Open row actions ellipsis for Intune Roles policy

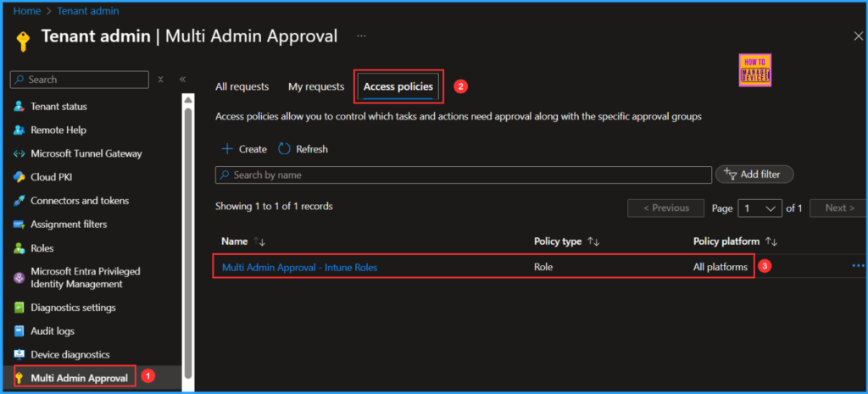(x=858, y=266)
